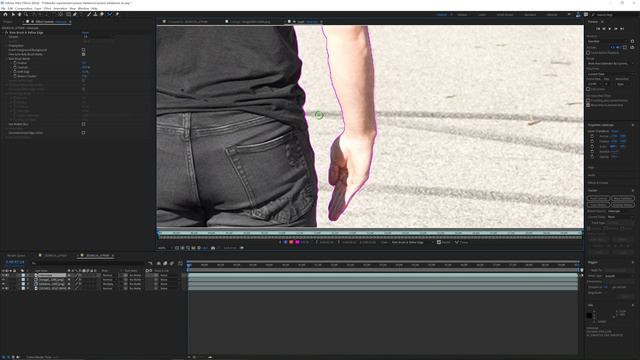This screenshot has width=640, height=360.
Task: Click Play in the Preview panel
Action: click(x=610, y=29)
